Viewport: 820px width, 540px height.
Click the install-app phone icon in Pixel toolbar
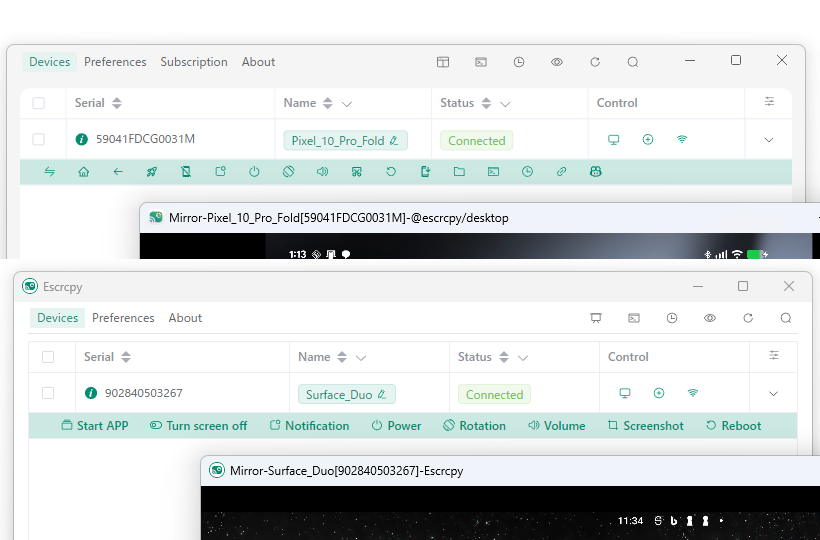tap(425, 171)
